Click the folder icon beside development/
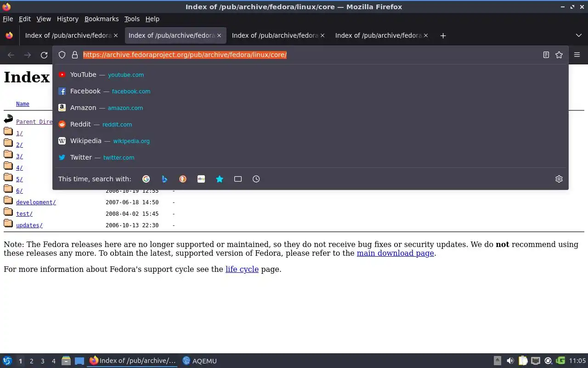Screen dimensions: 588x368 8,200
